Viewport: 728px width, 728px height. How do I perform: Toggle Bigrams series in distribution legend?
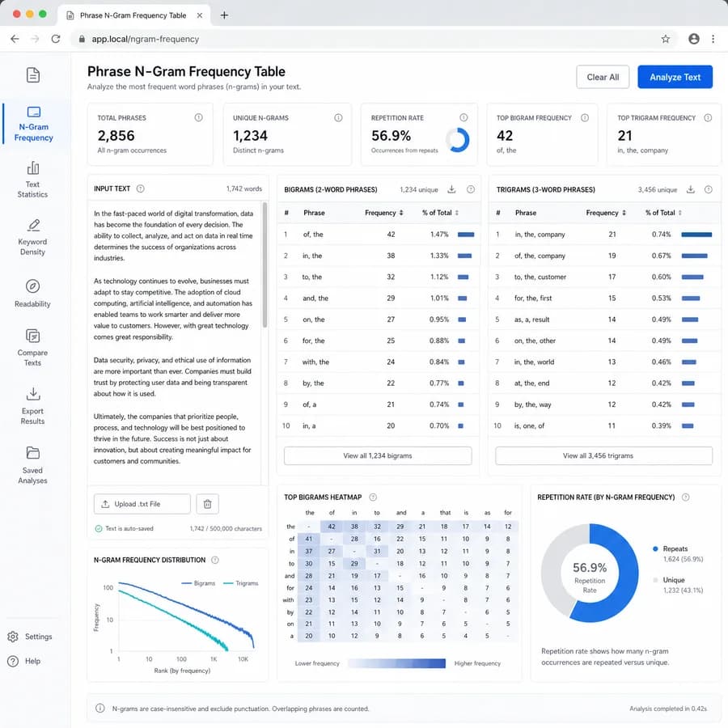point(199,583)
